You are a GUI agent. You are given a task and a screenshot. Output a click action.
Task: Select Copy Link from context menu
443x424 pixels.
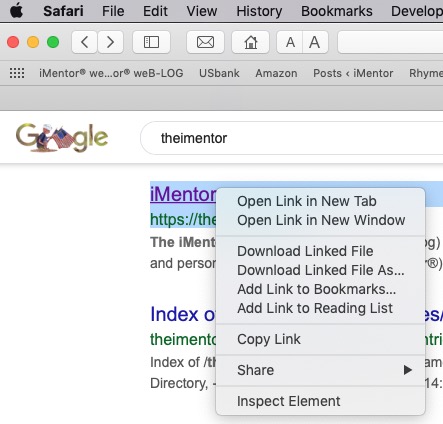pos(269,339)
